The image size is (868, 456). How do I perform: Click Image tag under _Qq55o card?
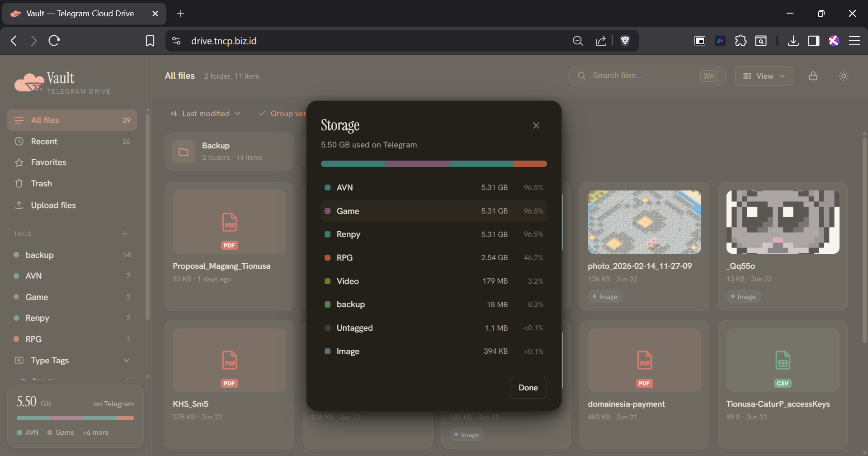(743, 297)
